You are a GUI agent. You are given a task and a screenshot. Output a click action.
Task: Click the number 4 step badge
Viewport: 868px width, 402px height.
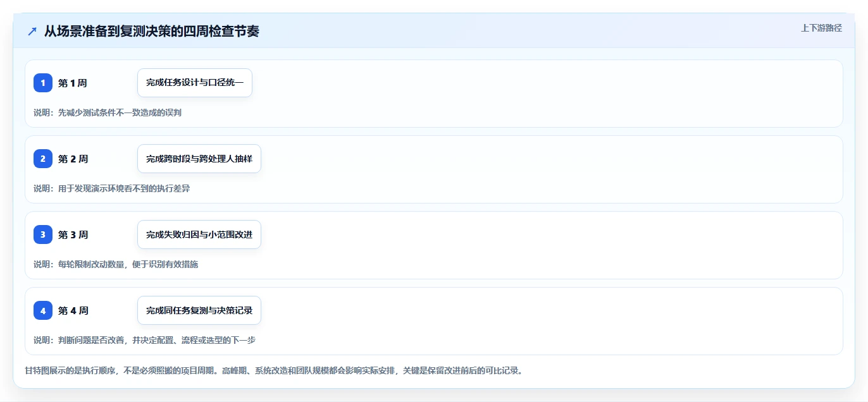click(43, 310)
